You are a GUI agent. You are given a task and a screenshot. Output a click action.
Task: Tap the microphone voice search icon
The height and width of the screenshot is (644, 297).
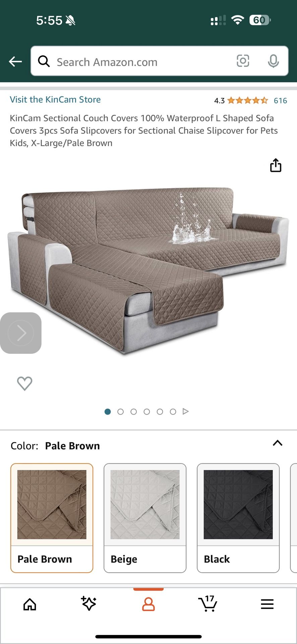tap(274, 61)
